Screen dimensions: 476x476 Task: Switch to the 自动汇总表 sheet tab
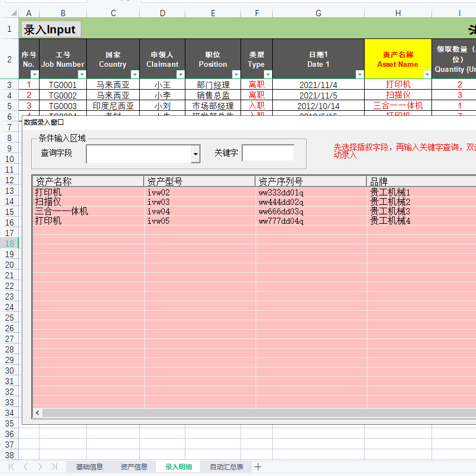click(x=227, y=467)
